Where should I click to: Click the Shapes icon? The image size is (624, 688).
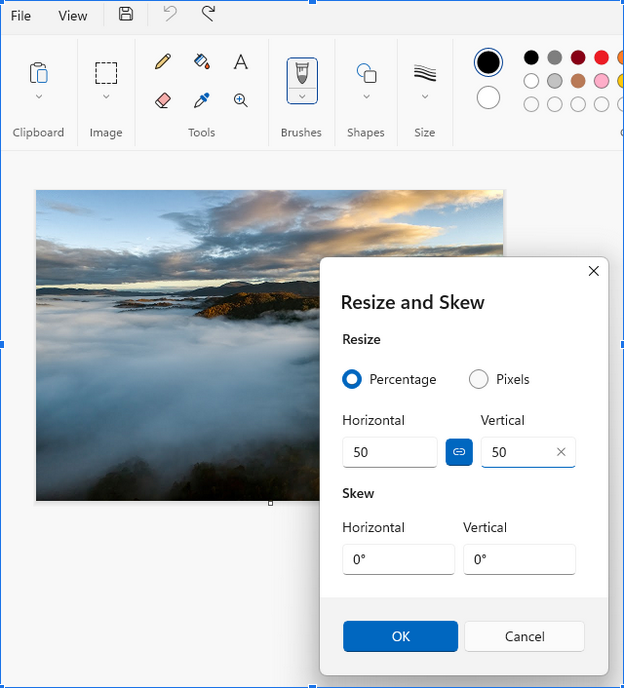pyautogui.click(x=366, y=73)
